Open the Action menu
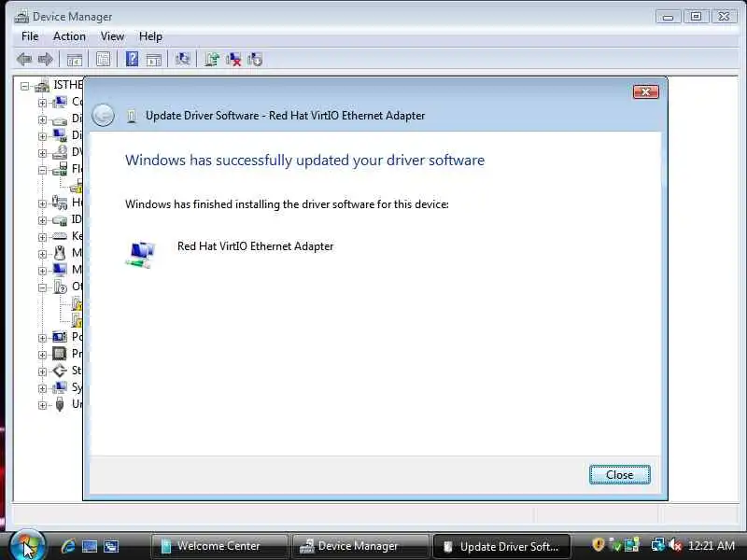The width and height of the screenshot is (747, 560). tap(69, 36)
